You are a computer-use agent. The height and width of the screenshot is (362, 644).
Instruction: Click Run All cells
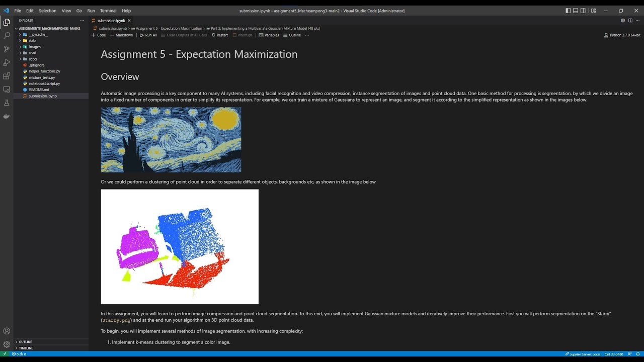click(148, 35)
